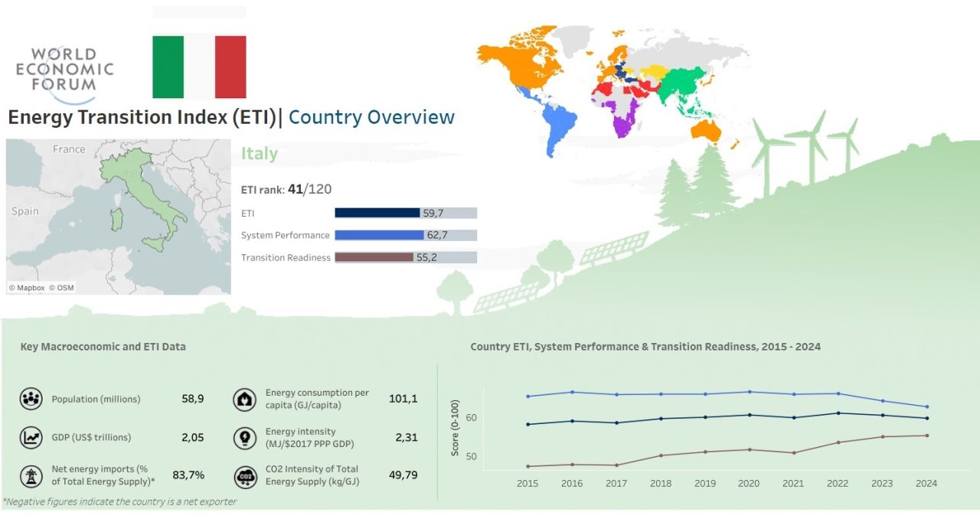Click the 2016 point on the top blue line
Image resolution: width=980 pixels, height=532 pixels.
pos(572,392)
